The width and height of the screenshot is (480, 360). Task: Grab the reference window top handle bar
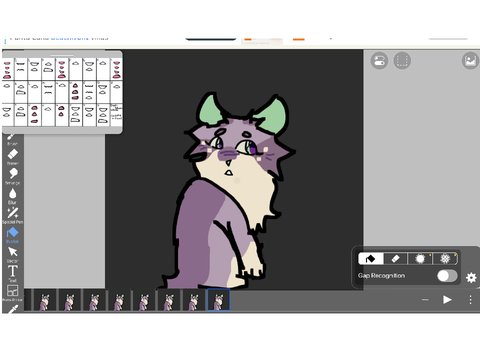(62, 55)
